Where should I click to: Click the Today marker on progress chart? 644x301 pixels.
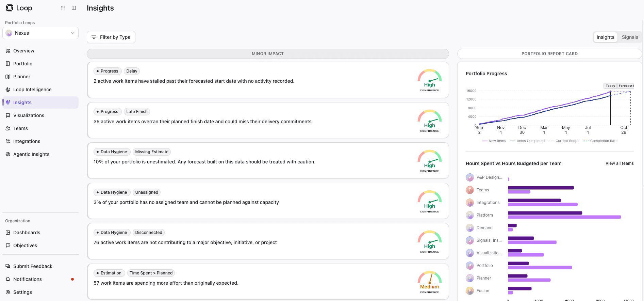610,86
